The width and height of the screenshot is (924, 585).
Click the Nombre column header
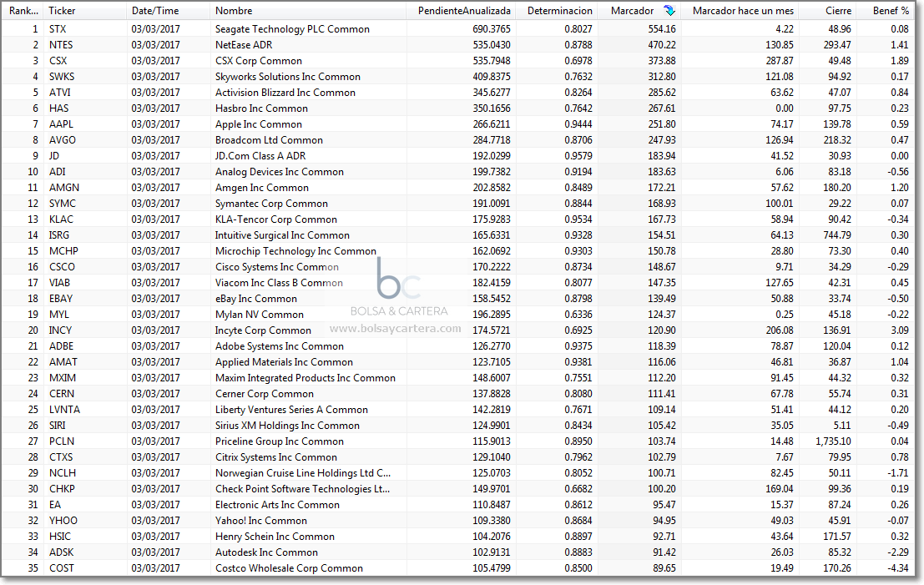click(x=234, y=11)
